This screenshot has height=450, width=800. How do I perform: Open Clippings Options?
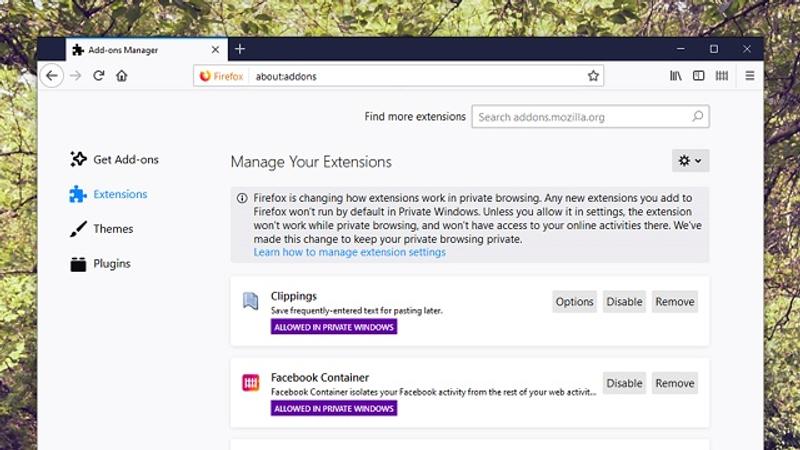pos(574,302)
